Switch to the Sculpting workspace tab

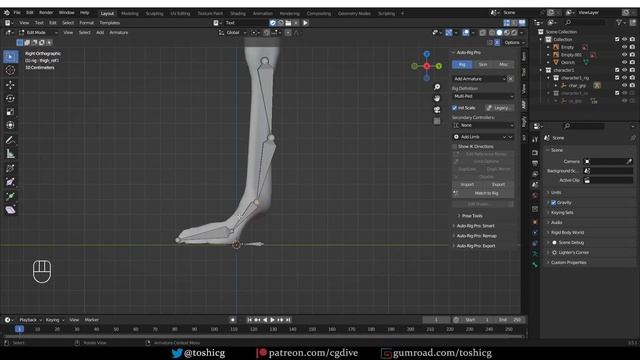click(x=154, y=13)
